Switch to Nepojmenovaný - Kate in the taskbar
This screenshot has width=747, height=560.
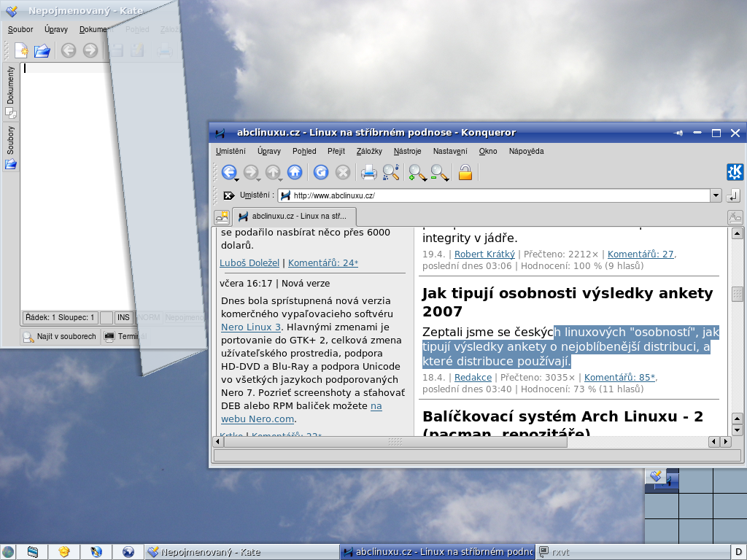pos(242,552)
